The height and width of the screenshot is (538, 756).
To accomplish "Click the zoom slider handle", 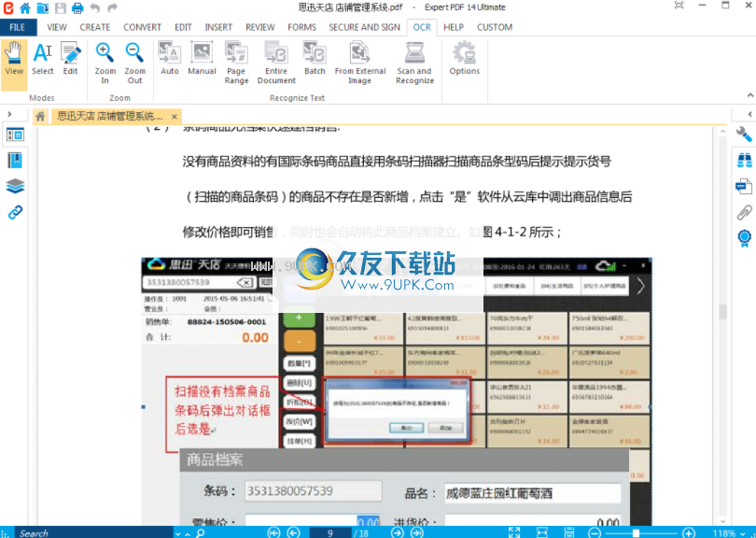I will point(636,532).
